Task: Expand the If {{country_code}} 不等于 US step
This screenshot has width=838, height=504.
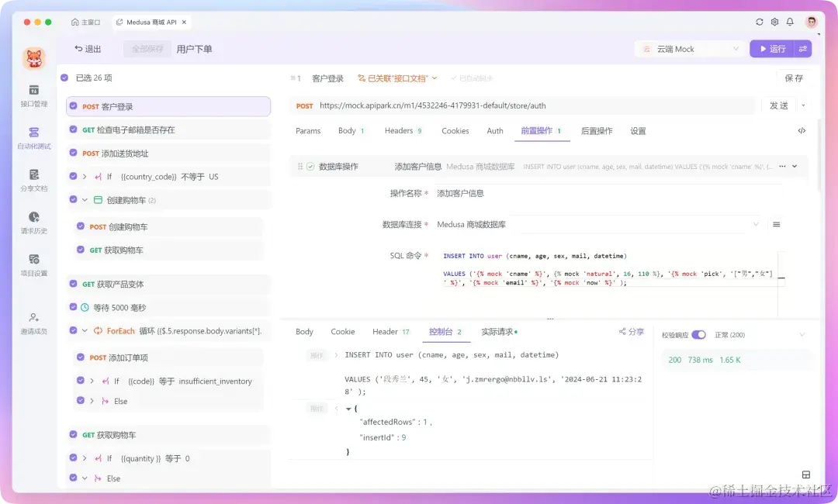Action: pos(83,177)
